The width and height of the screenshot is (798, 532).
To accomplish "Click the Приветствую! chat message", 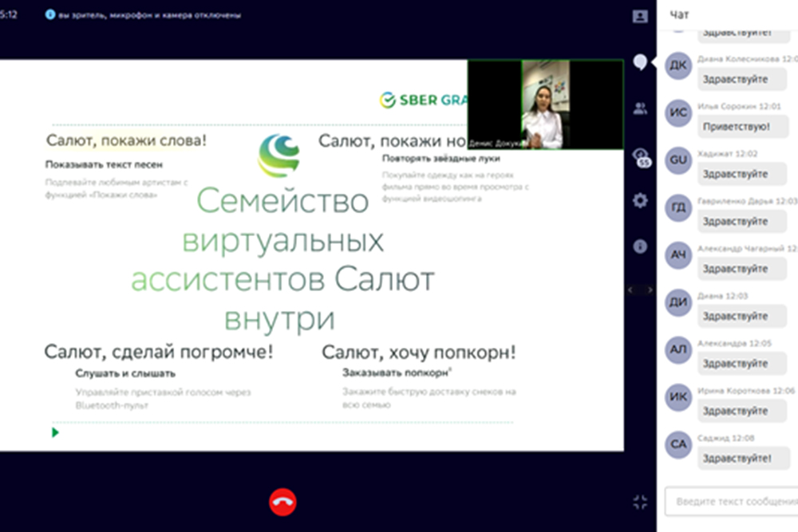I will pyautogui.click(x=735, y=127).
